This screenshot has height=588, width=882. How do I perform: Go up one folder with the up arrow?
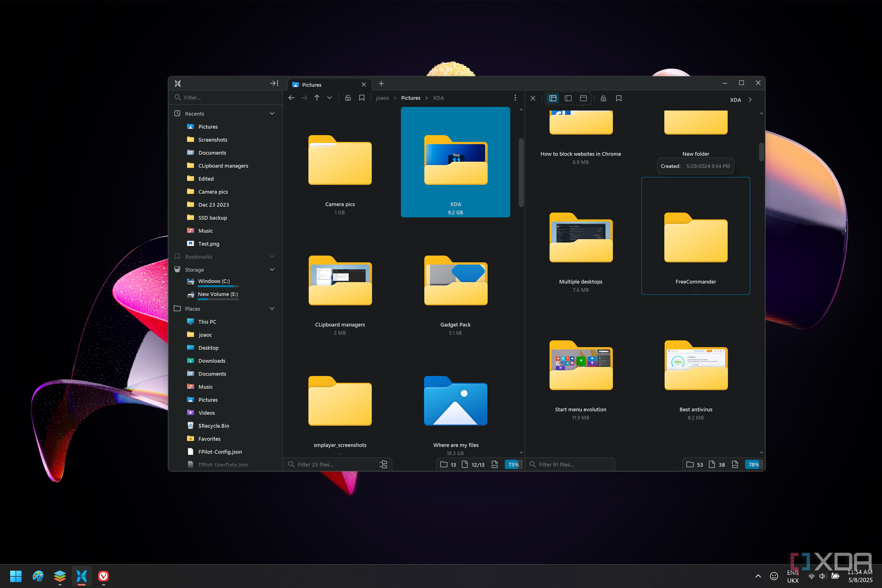click(x=317, y=98)
